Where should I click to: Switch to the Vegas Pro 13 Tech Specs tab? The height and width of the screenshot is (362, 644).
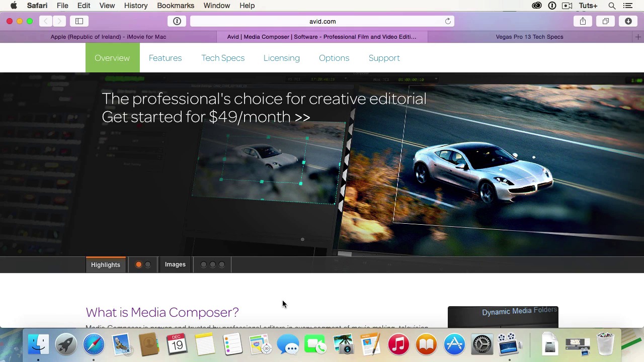coord(529,37)
